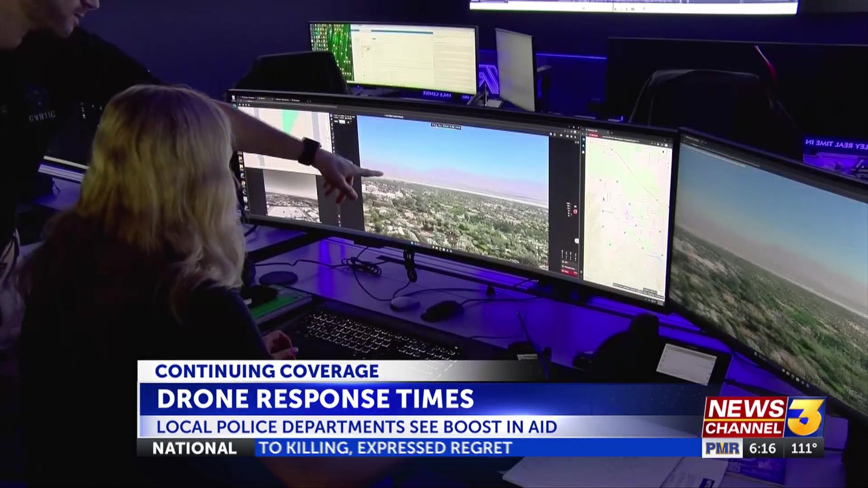
Task: Click the "PMR" station tag
Action: coord(722,449)
